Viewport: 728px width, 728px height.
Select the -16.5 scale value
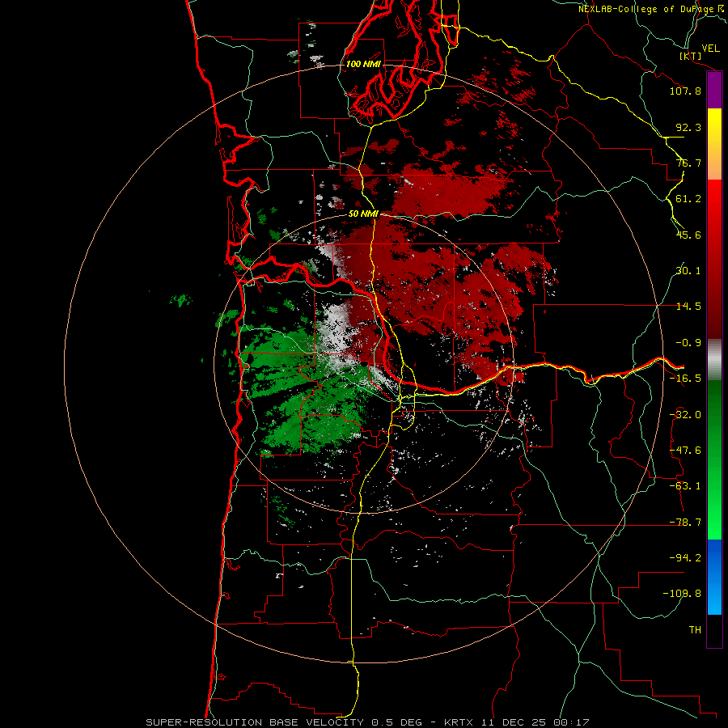point(685,379)
